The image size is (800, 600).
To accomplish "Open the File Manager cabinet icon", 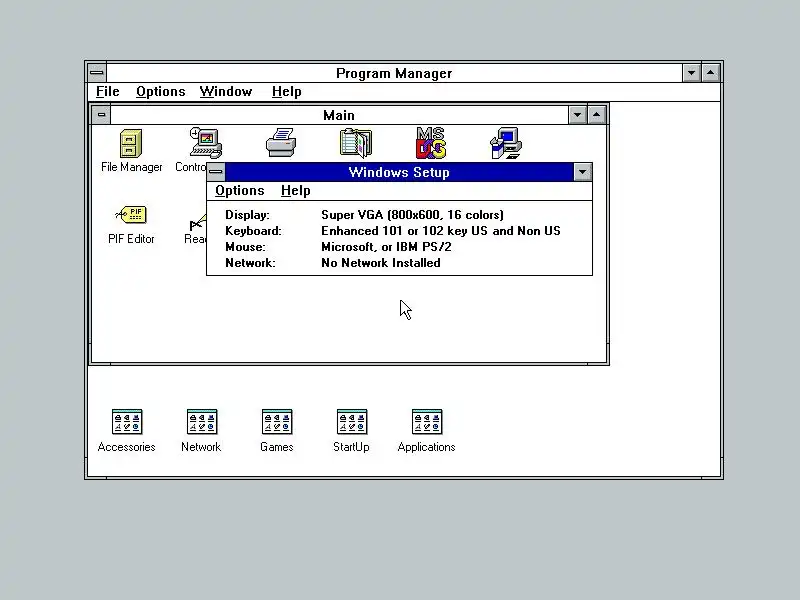I will [x=131, y=143].
